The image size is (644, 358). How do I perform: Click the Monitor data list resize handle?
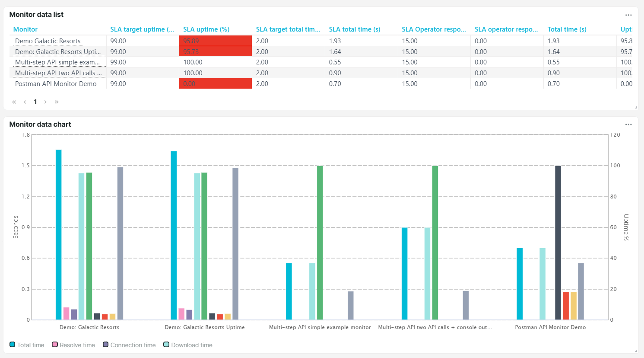tap(636, 107)
